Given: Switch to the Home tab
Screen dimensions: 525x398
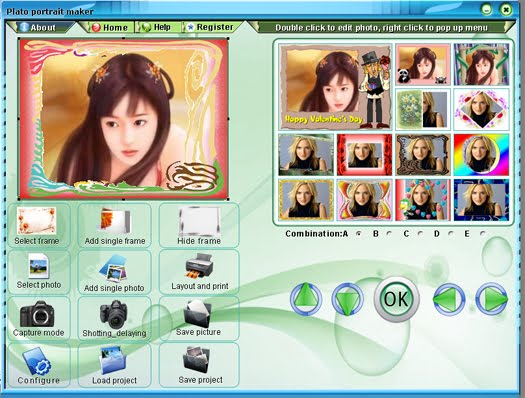Looking at the screenshot, I should pos(110,27).
